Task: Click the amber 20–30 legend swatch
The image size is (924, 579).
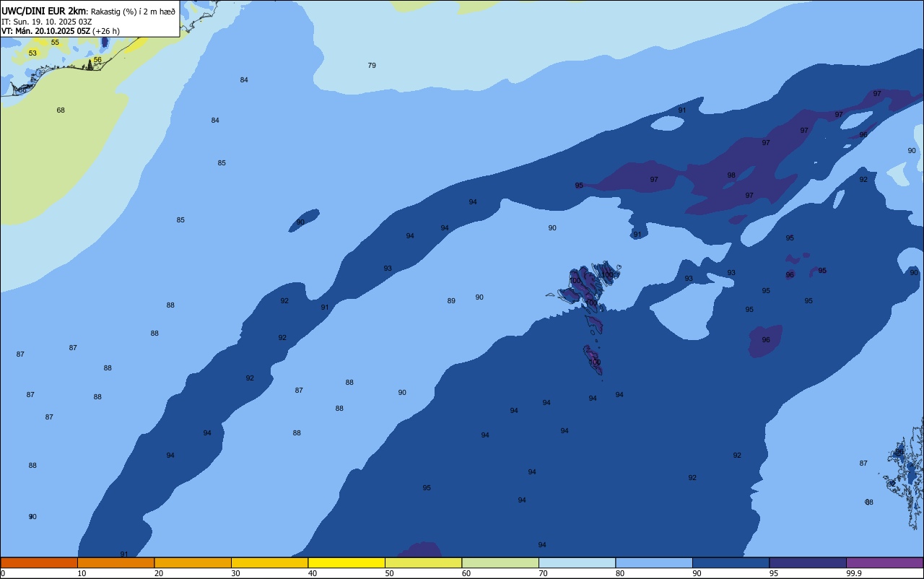Action: 193,562
